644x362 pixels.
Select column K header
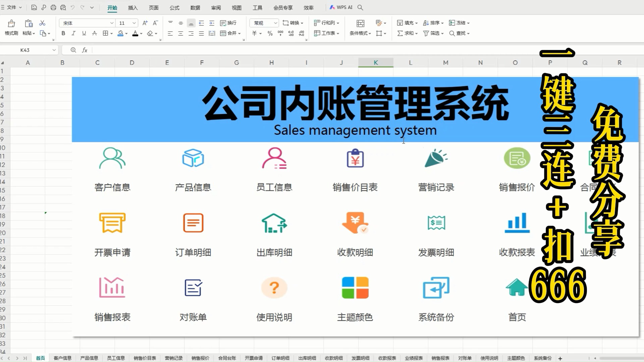[376, 63]
